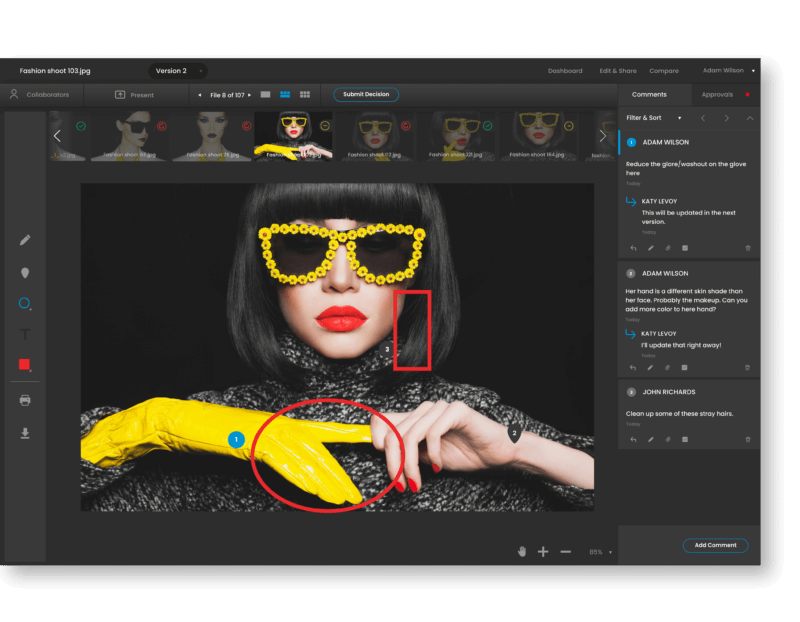Select the Text annotation tool
800x622 pixels.
(x=24, y=333)
